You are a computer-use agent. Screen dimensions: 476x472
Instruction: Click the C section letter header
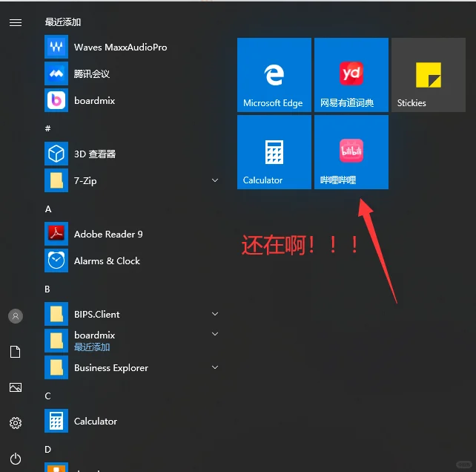click(x=47, y=396)
